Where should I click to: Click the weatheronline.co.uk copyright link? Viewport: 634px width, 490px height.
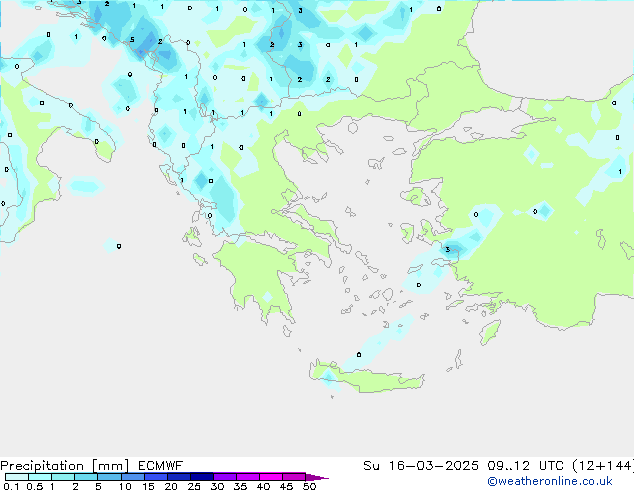(550, 481)
